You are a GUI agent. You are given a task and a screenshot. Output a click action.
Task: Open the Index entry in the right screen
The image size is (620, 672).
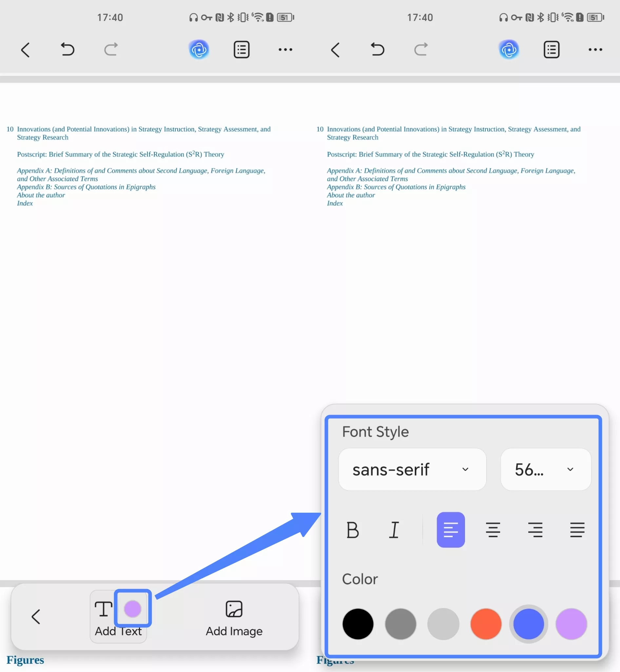click(335, 203)
